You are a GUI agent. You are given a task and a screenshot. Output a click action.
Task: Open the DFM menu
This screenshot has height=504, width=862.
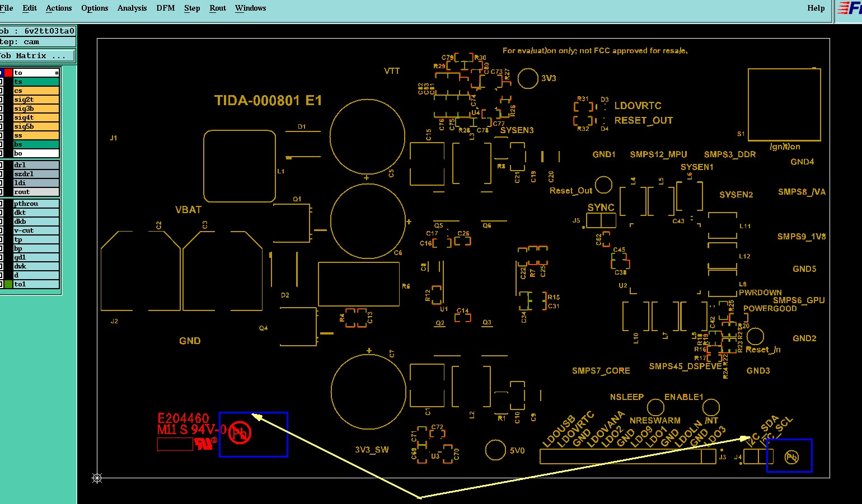pos(166,8)
